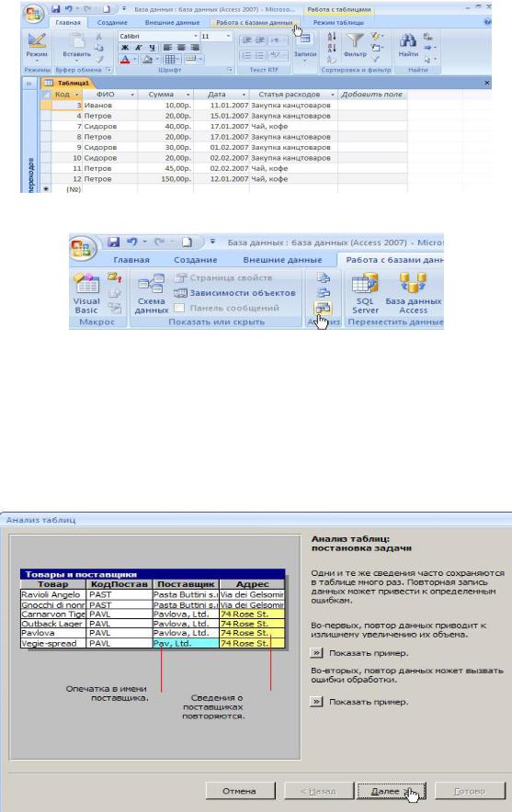Click the gridlines button in Шрифт group
512x812 pixels.
tap(171, 59)
